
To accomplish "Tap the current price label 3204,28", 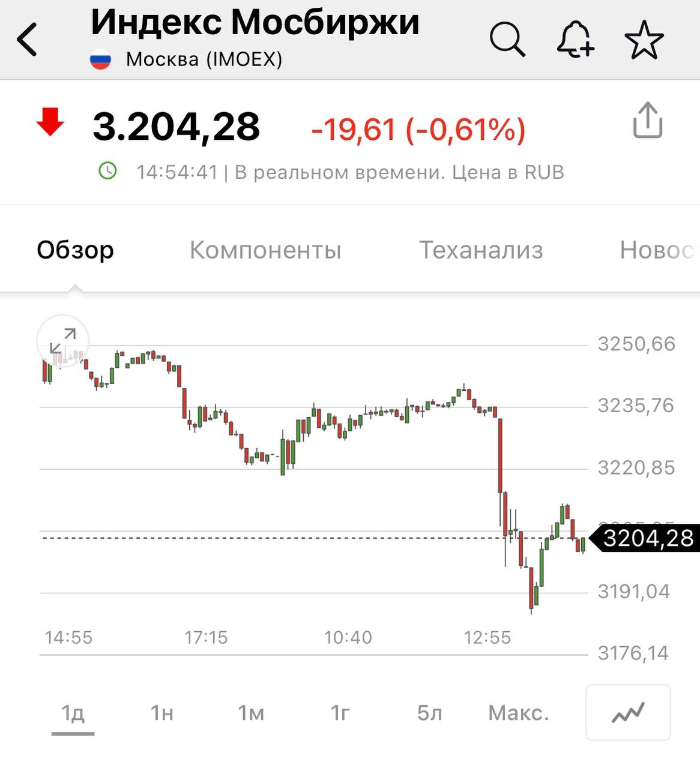I will tap(647, 538).
